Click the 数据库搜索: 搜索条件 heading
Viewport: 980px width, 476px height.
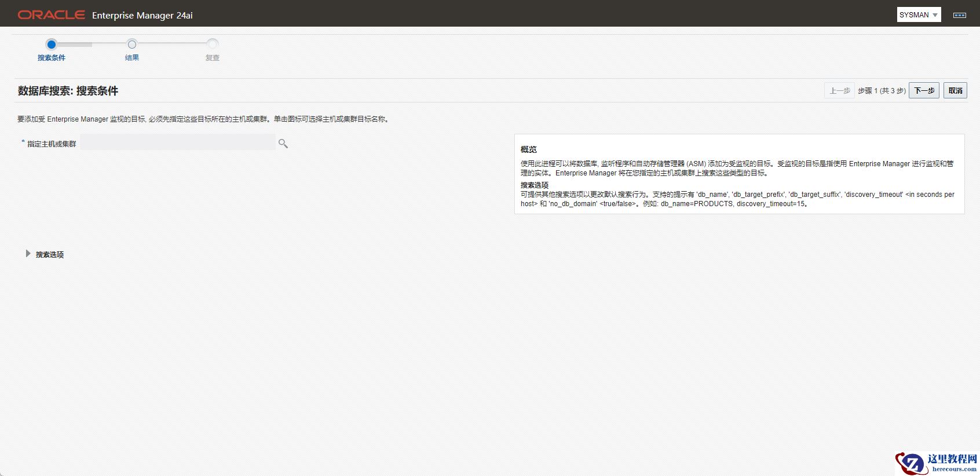(x=68, y=91)
